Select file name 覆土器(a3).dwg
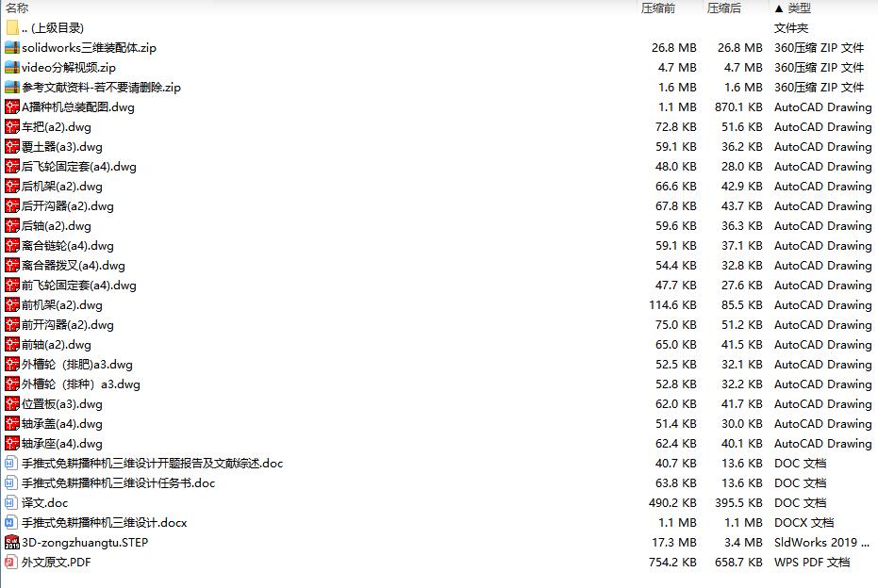878x588 pixels. point(62,147)
